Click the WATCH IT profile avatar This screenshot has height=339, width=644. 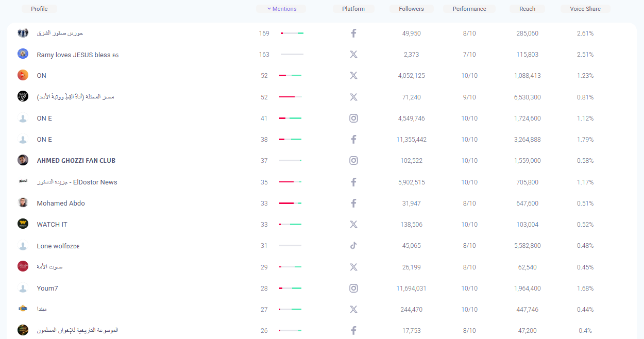point(23,224)
